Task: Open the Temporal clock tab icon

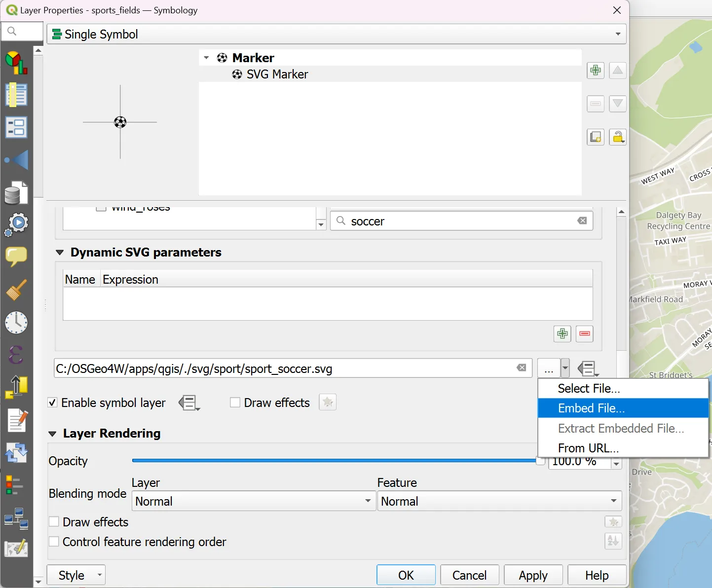Action: pos(16,323)
